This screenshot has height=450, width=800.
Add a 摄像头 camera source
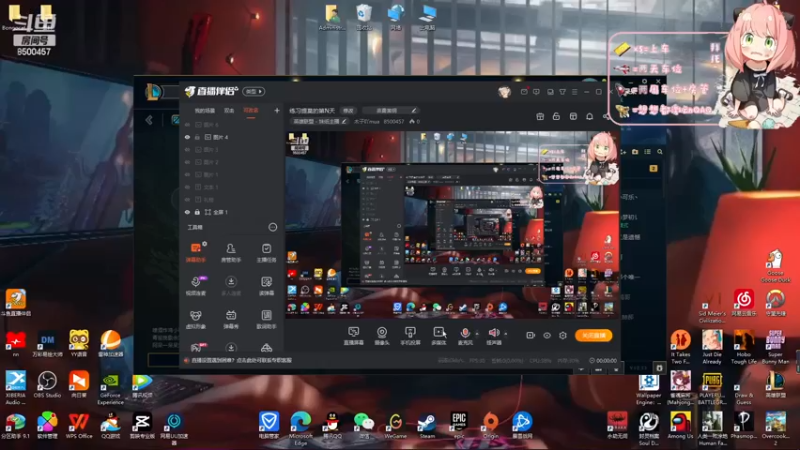(x=382, y=336)
